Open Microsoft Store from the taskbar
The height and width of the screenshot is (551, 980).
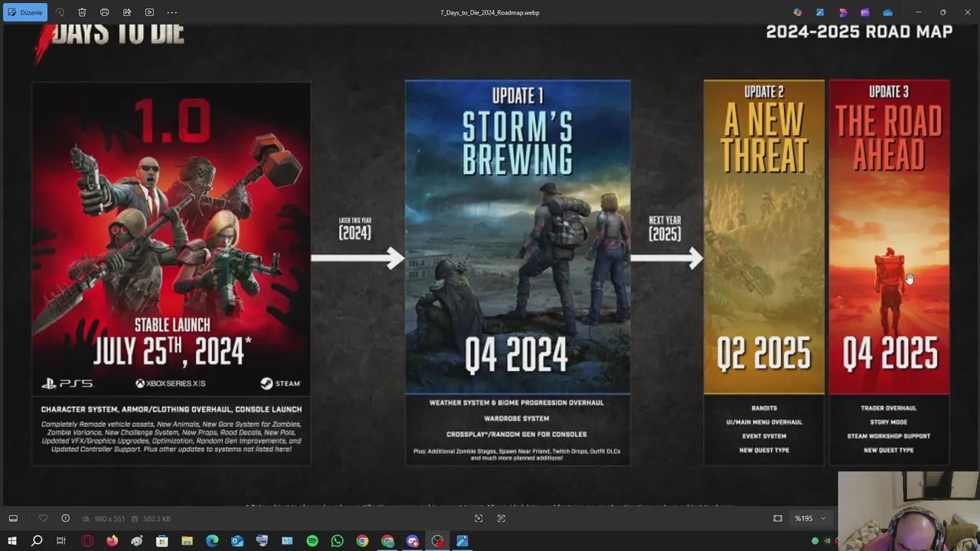[162, 541]
